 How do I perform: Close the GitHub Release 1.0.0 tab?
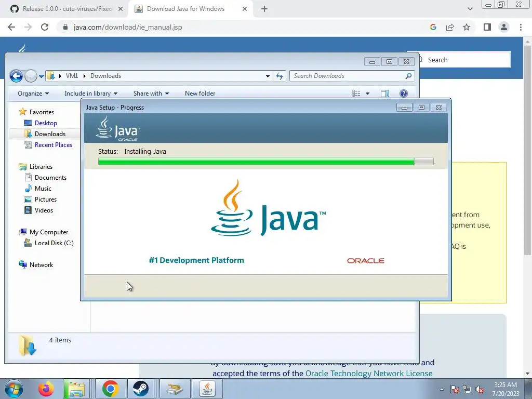click(x=121, y=9)
